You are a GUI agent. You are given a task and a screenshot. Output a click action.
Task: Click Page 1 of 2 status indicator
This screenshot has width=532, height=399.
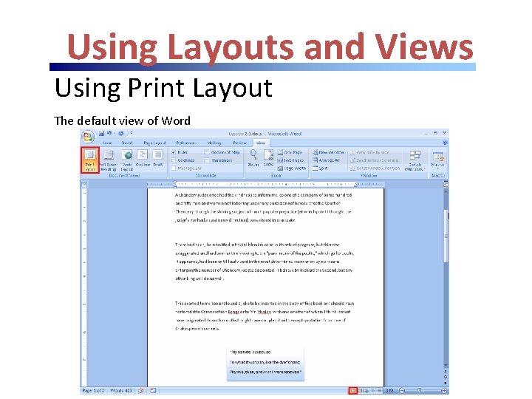[93, 391]
